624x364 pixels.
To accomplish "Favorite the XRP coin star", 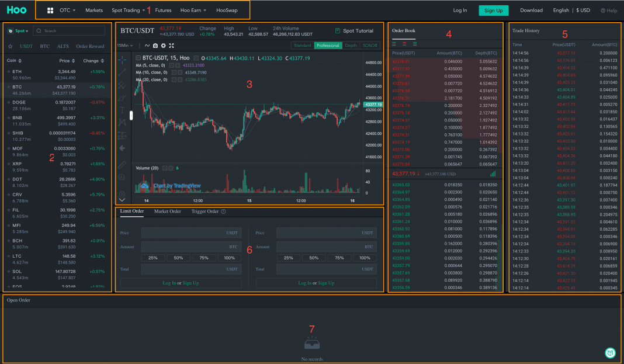I will [8, 164].
